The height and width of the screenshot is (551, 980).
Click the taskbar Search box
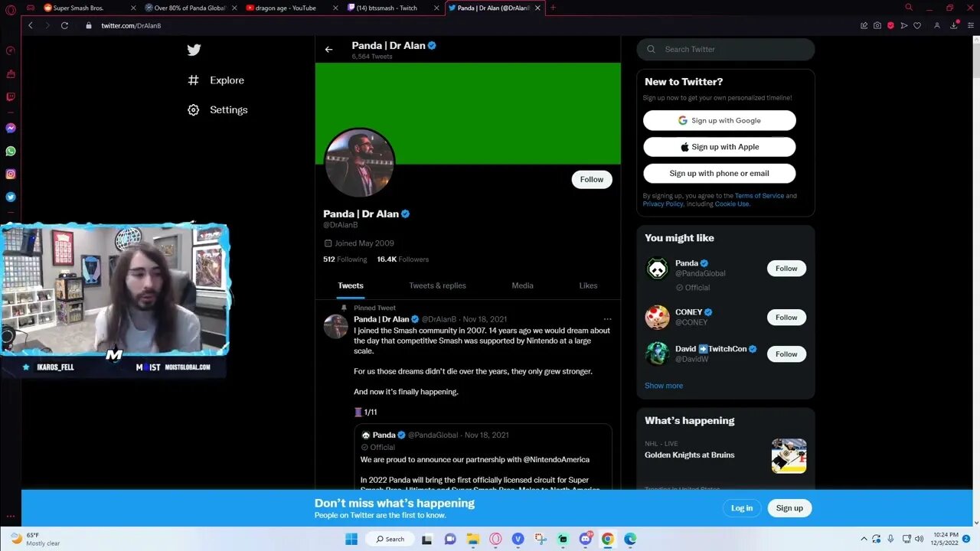tap(390, 539)
